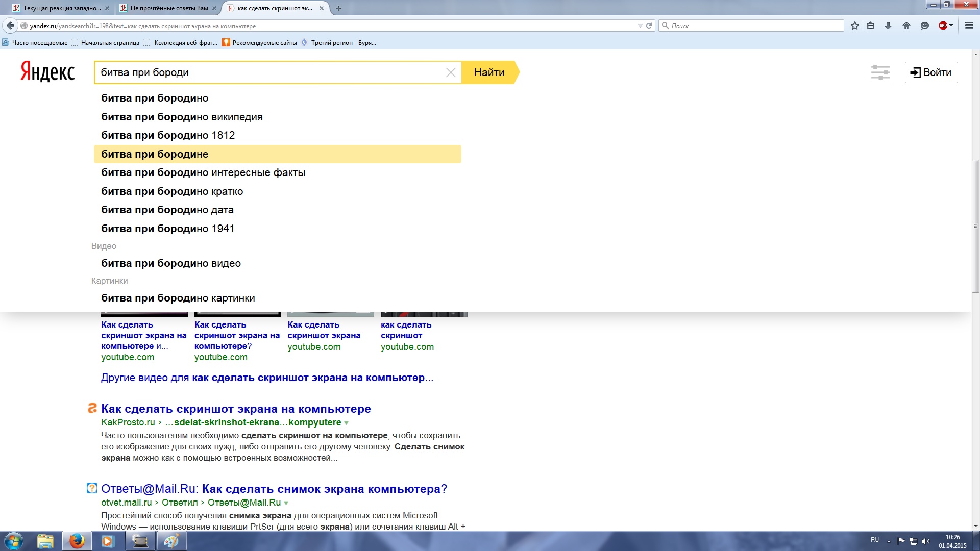
Task: Choose suggestion 'битва при бородино кратко'
Action: click(277, 191)
